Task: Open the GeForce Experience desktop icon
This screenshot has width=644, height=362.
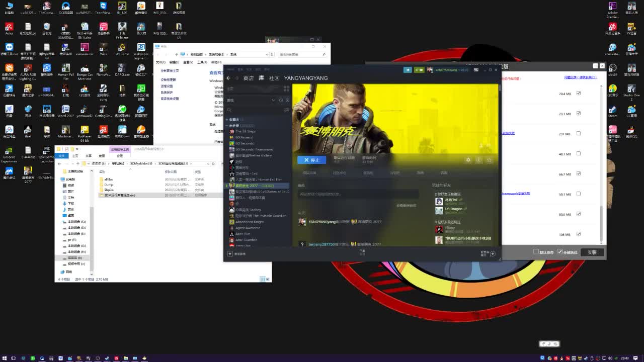Action: [9, 155]
